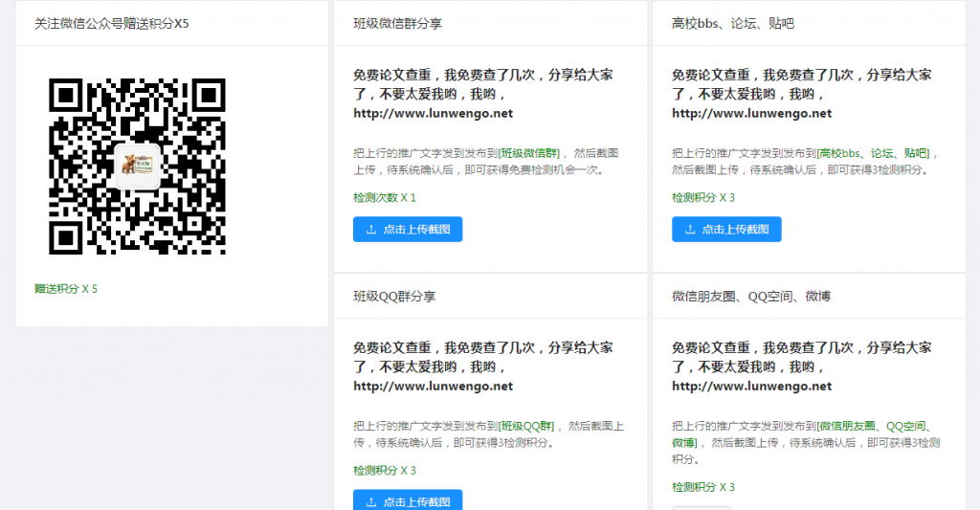The height and width of the screenshot is (510, 980).
Task: Click the upload icon in 班级QQ群分享 button
Action: coord(371,502)
